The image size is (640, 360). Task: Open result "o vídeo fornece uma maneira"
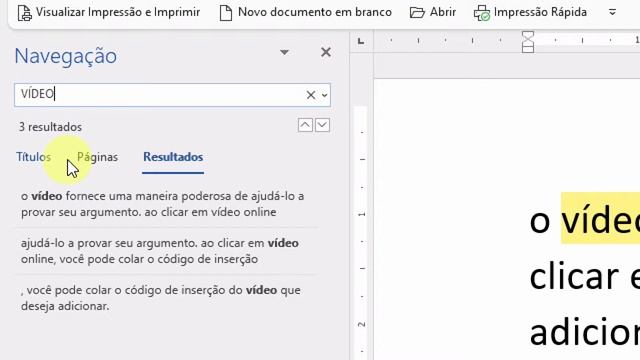[165, 204]
